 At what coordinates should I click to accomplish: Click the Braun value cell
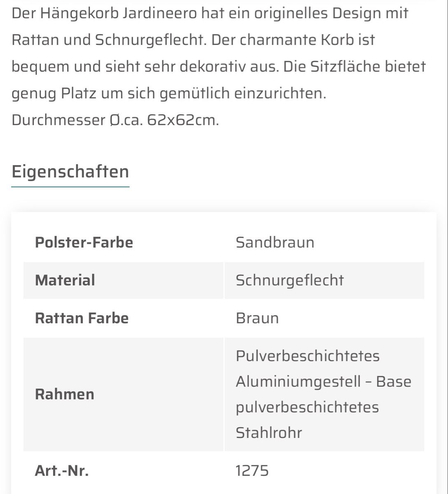pyautogui.click(x=257, y=318)
